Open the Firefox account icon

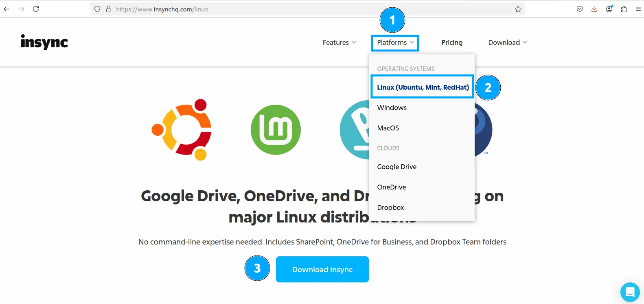click(x=609, y=9)
